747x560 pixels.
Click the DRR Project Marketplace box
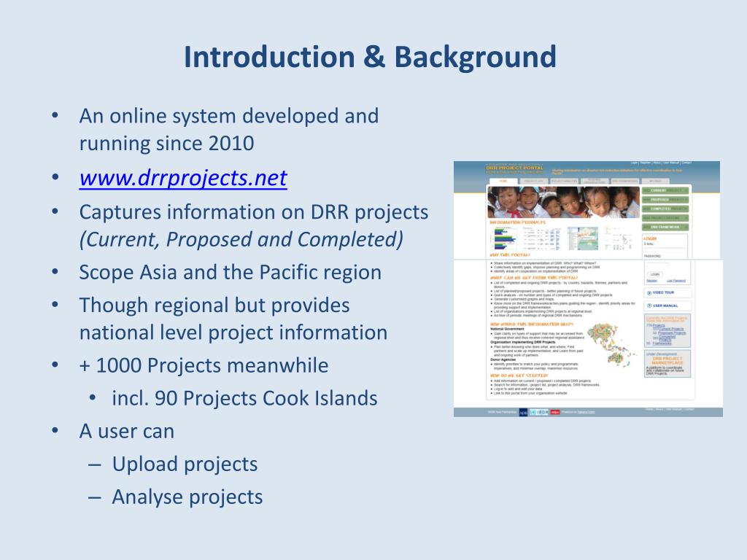[667, 364]
